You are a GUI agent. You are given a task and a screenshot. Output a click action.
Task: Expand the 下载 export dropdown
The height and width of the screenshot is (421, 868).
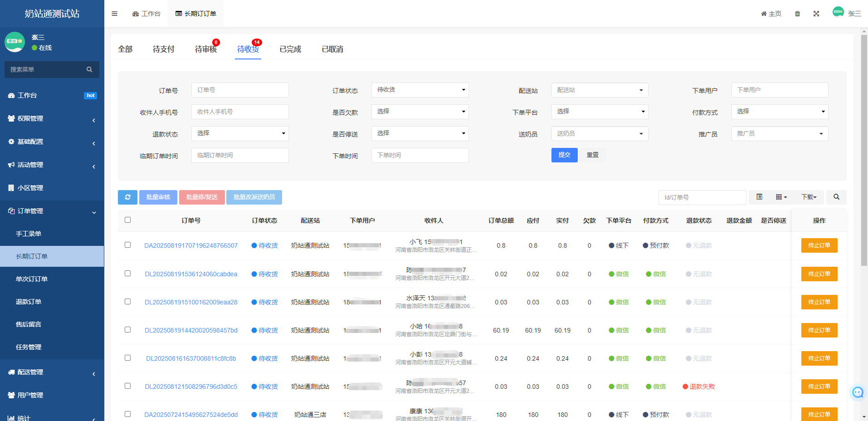[x=808, y=197]
